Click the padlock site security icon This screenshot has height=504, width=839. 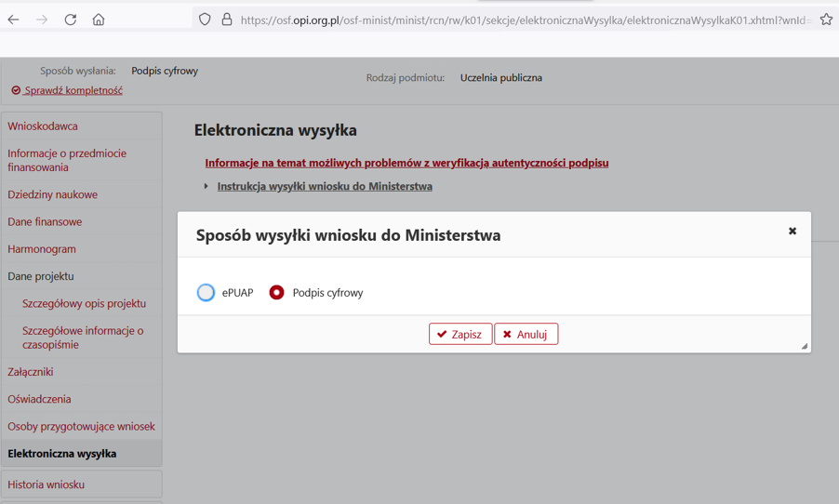coord(226,20)
